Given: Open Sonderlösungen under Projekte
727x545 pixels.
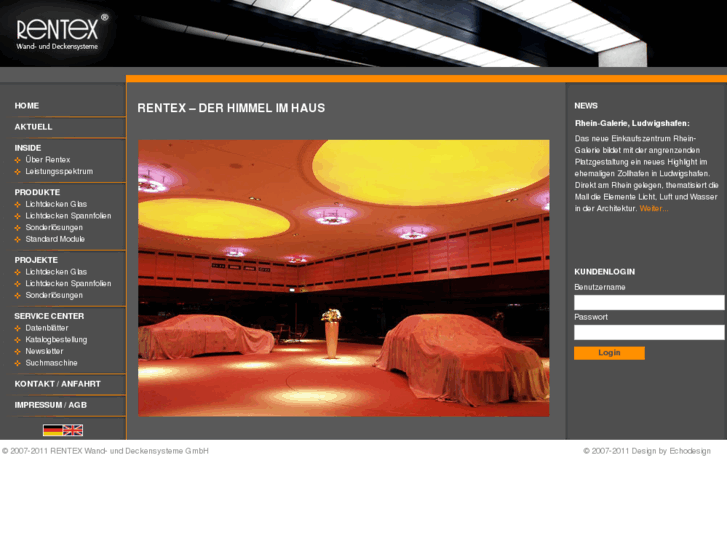Looking at the screenshot, I should pos(54,295).
